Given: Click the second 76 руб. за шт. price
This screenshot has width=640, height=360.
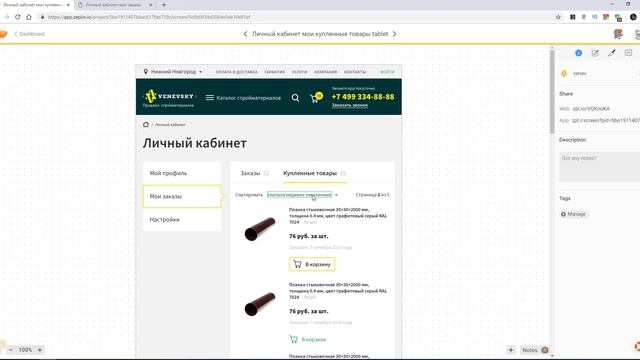Looking at the screenshot, I should click(x=308, y=311).
